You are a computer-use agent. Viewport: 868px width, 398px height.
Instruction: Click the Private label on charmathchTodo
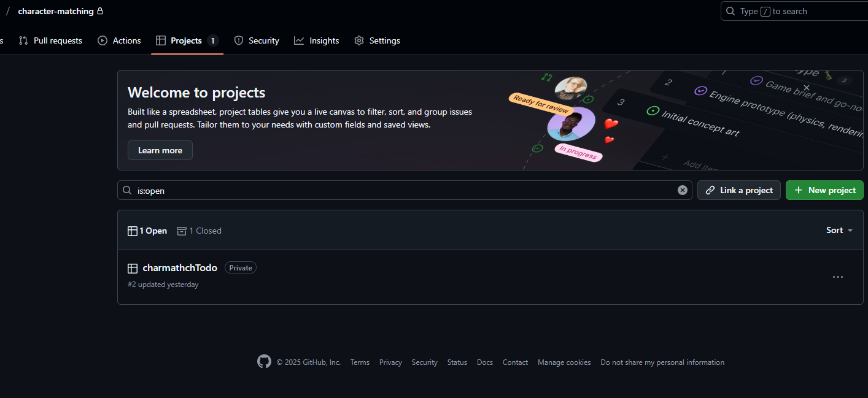pyautogui.click(x=241, y=267)
